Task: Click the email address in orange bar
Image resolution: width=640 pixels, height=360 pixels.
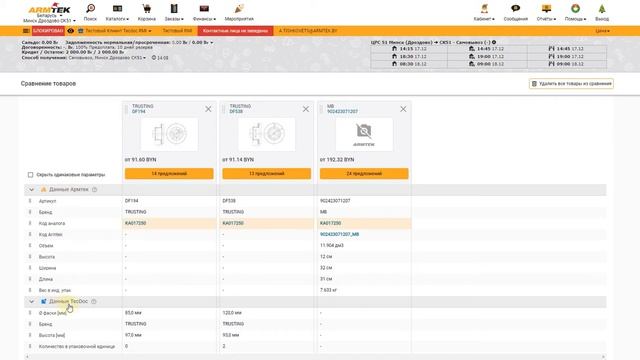Action: (x=308, y=31)
